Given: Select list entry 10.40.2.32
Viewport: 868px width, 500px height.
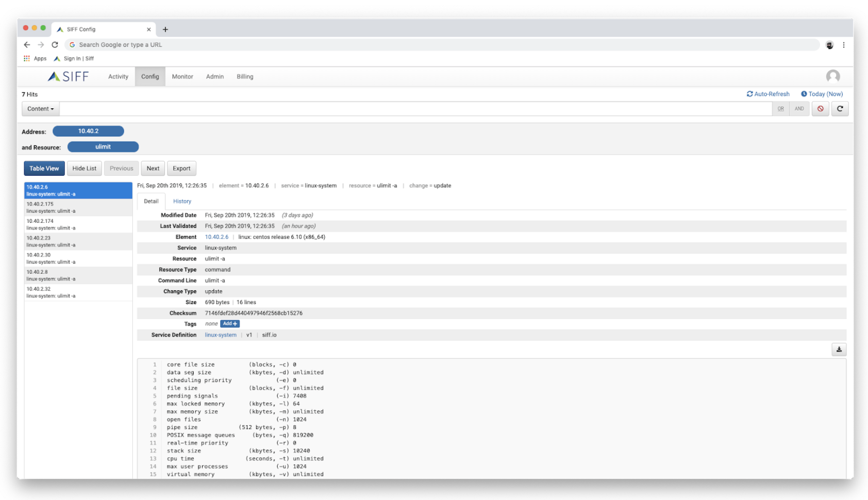Looking at the screenshot, I should 78,293.
